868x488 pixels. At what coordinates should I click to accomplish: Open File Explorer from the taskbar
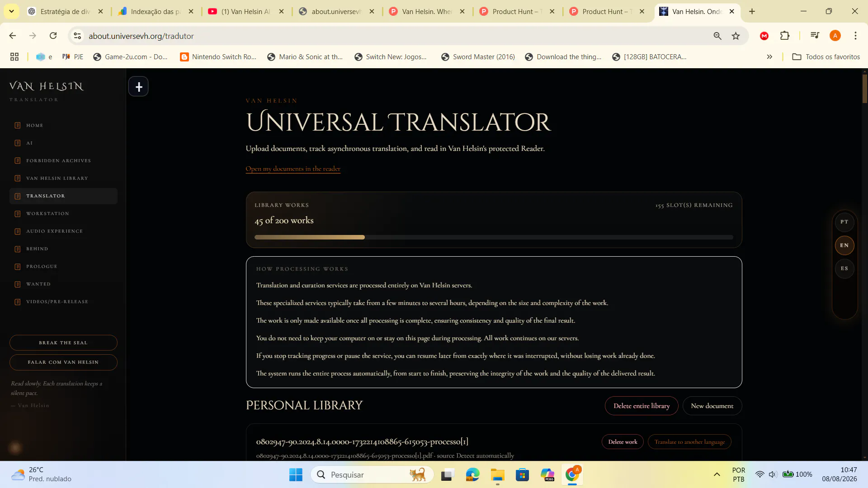tap(497, 474)
